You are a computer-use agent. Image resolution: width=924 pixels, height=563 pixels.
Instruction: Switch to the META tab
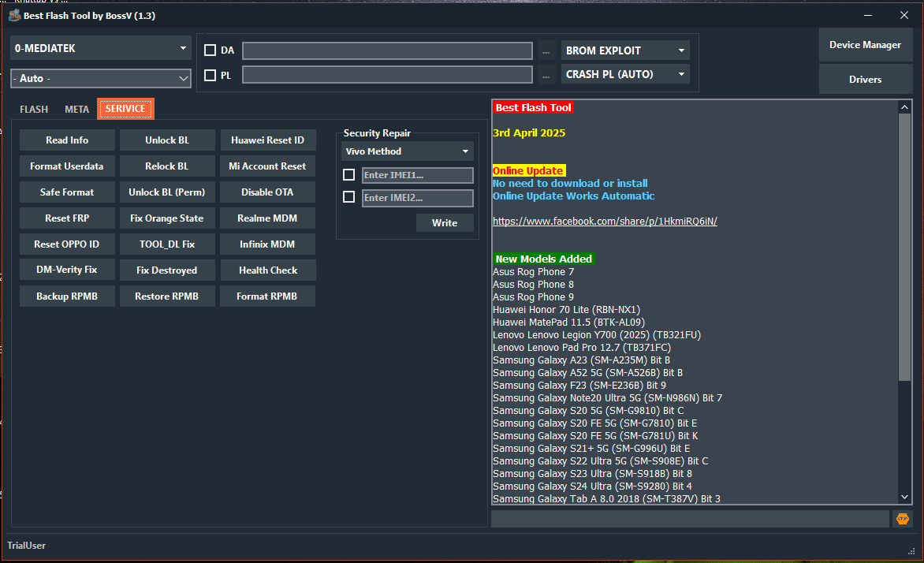[x=76, y=109]
